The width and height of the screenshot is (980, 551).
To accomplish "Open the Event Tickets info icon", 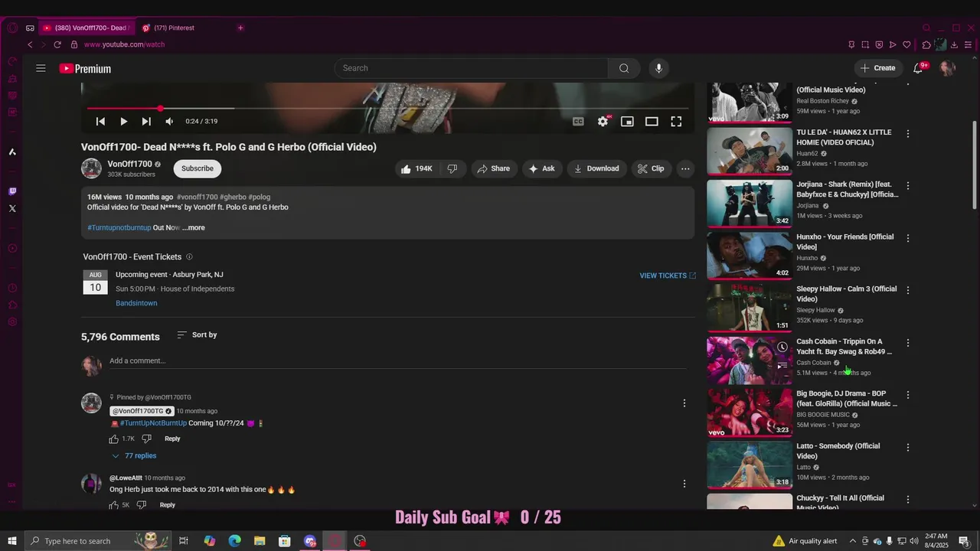I will [189, 257].
